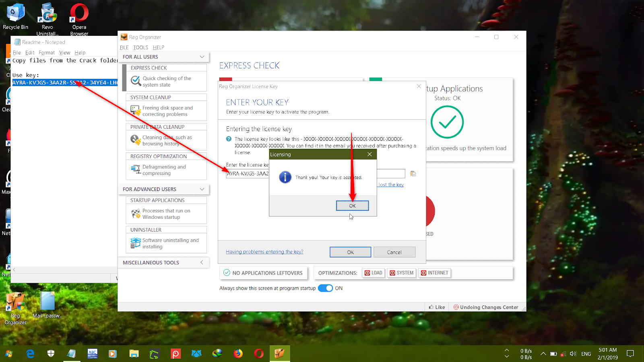Open the TOOLS menu in Reg Organizer
The width and height of the screenshot is (644, 362).
(x=141, y=47)
